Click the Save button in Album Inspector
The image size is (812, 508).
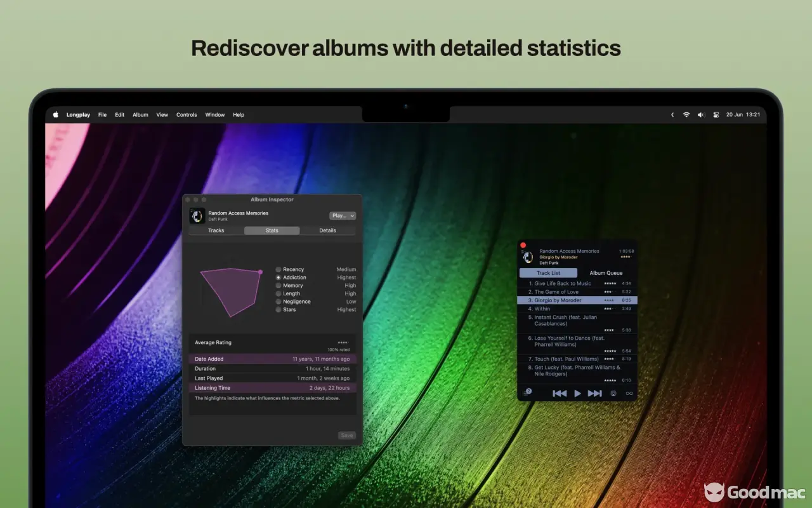pos(346,436)
